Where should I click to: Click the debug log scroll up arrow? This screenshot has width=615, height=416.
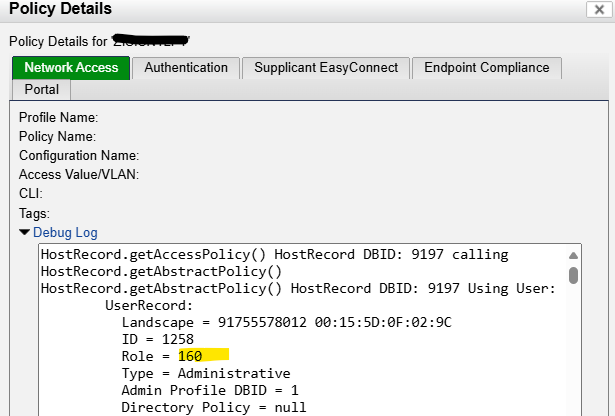(x=573, y=255)
